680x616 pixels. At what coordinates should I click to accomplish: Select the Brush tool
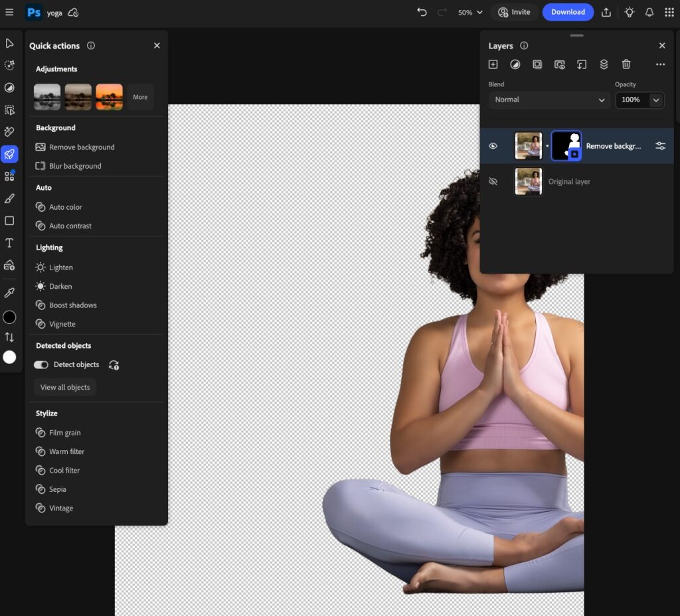[9, 198]
